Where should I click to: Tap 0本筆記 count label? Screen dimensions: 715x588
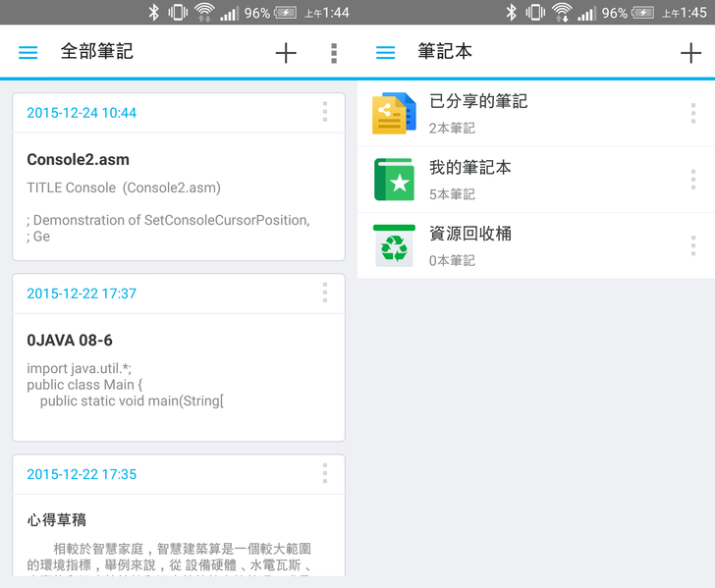(x=452, y=260)
